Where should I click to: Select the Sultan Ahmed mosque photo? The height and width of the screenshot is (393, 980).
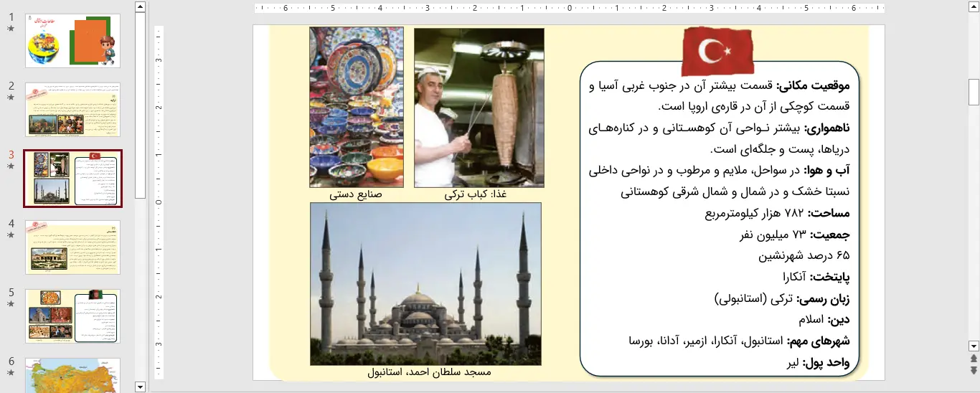425,284
